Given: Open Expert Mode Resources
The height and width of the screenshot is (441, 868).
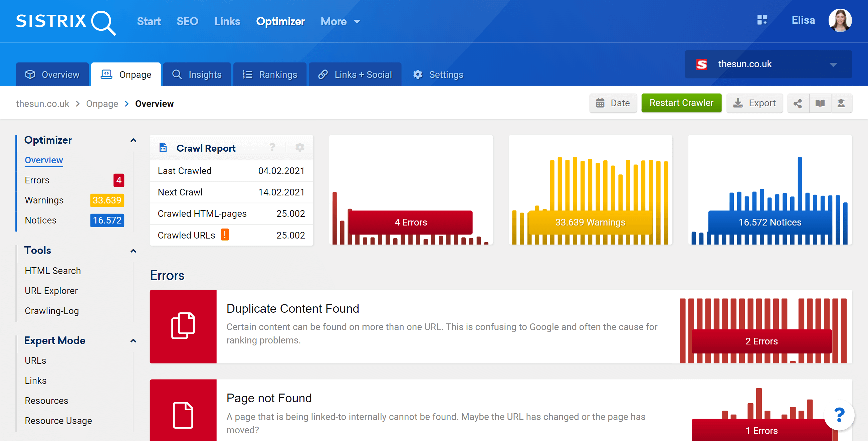Looking at the screenshot, I should (46, 401).
